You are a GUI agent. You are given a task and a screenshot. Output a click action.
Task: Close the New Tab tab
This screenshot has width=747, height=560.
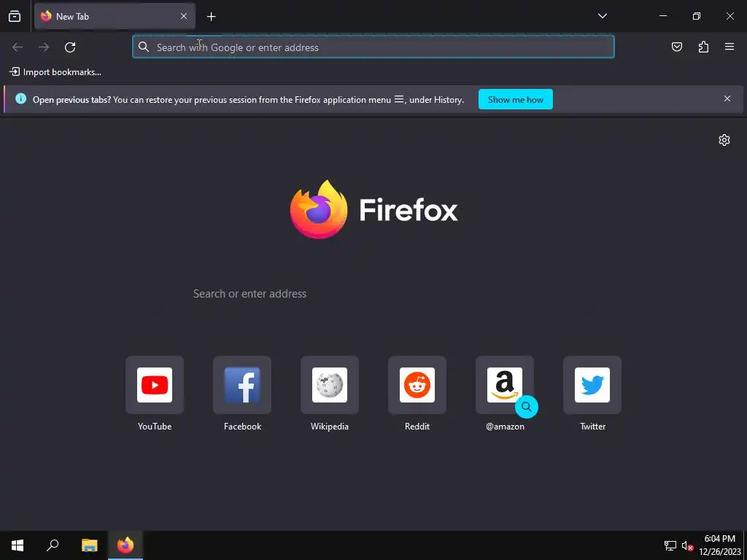[x=183, y=16]
